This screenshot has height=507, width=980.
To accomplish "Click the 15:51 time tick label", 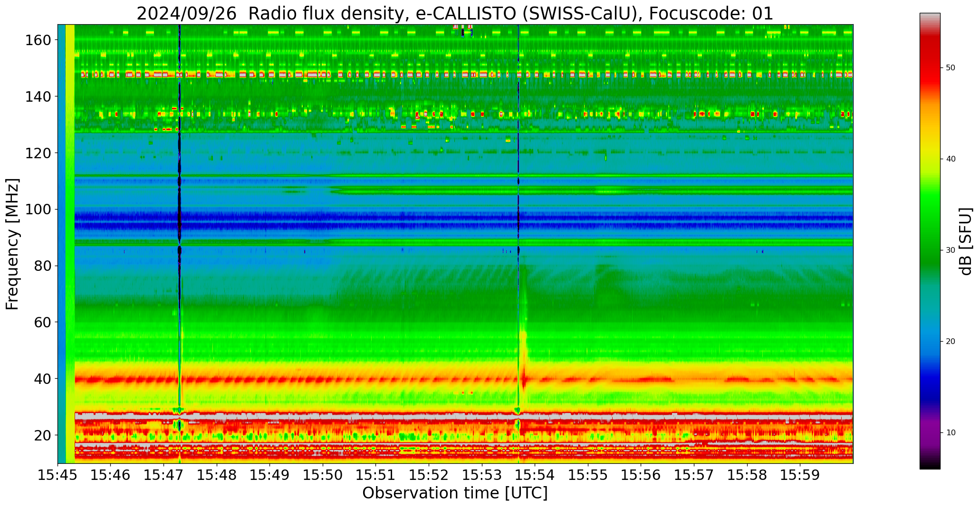I will 376,475.
